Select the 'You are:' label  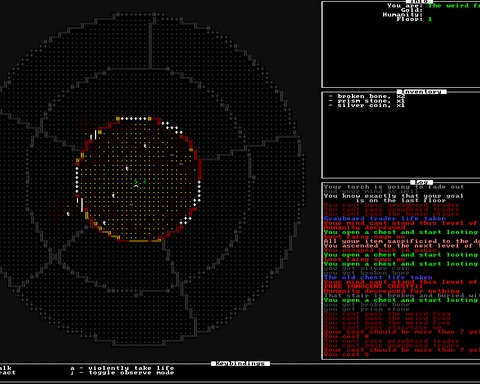coord(405,6)
